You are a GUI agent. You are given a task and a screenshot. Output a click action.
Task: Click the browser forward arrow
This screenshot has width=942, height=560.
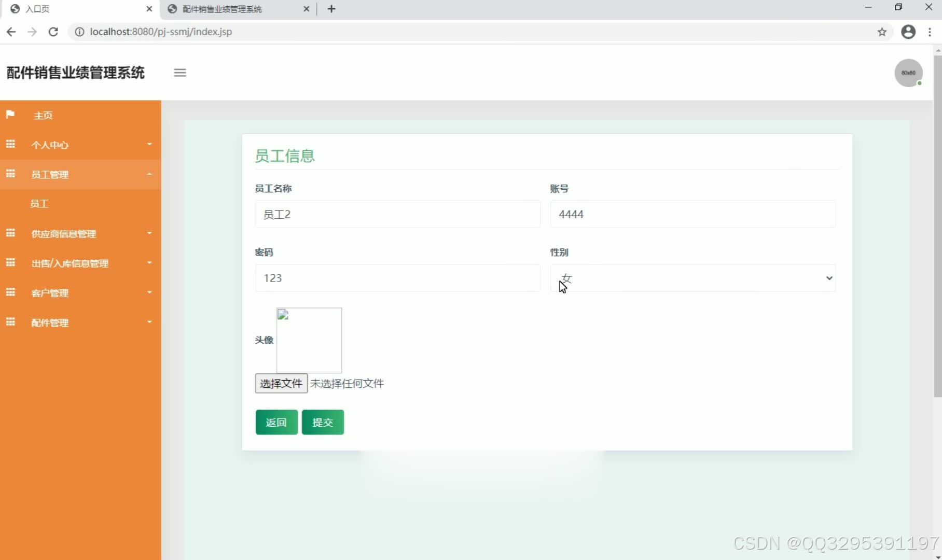[32, 32]
